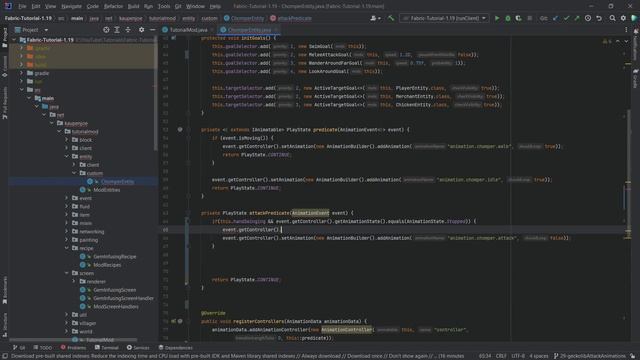Open TODO tool window
The image size is (640, 360).
click(x=43, y=348)
